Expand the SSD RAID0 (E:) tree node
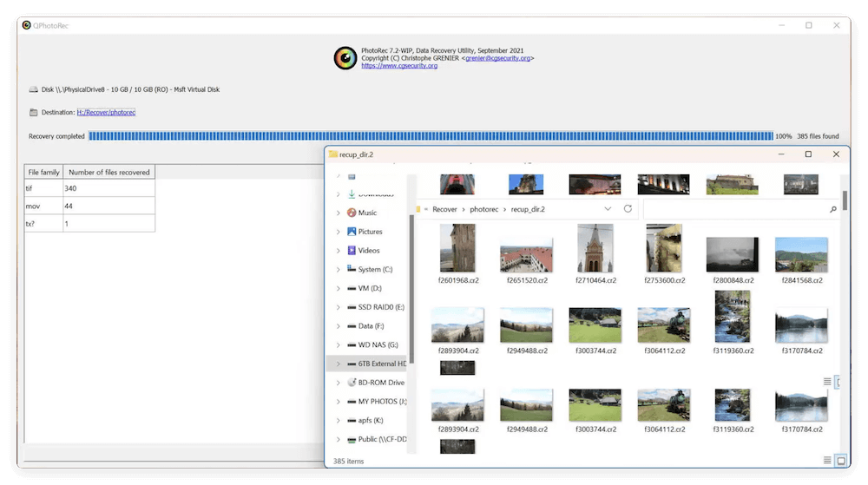The image size is (868, 485). click(339, 307)
